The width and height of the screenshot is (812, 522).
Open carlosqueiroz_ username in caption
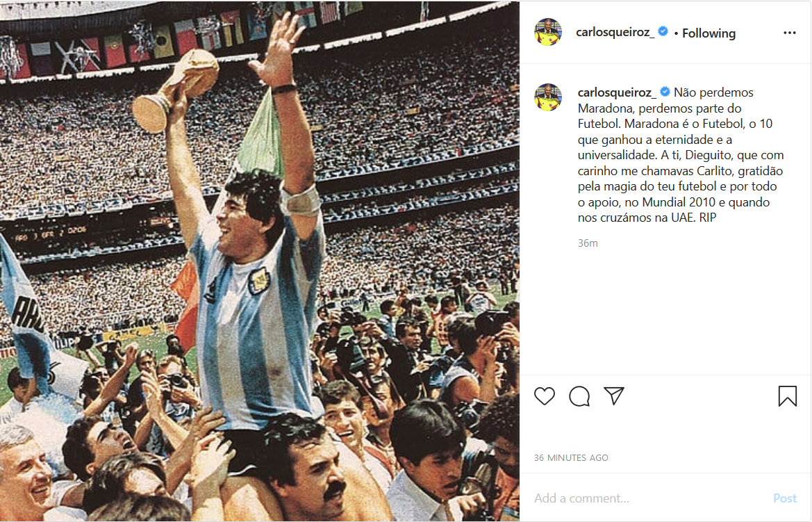(616, 92)
